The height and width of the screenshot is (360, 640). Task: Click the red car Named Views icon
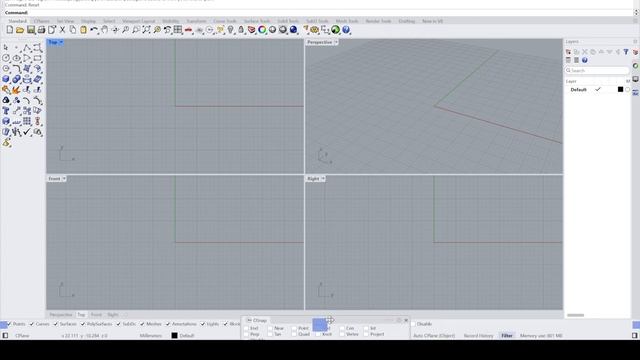(188, 30)
